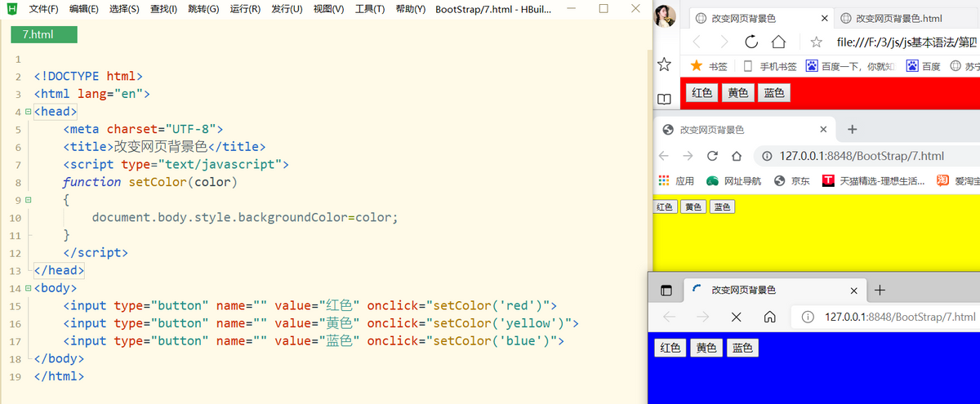
Task: Open a new tab in the Chrome window
Action: tap(852, 129)
